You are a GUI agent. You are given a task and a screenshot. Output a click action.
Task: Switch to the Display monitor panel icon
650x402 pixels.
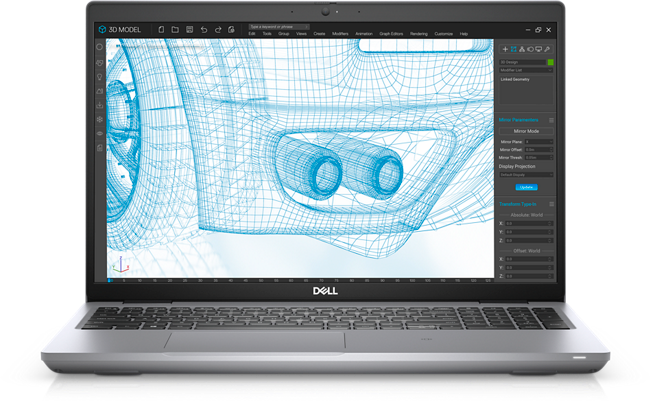[x=539, y=48]
